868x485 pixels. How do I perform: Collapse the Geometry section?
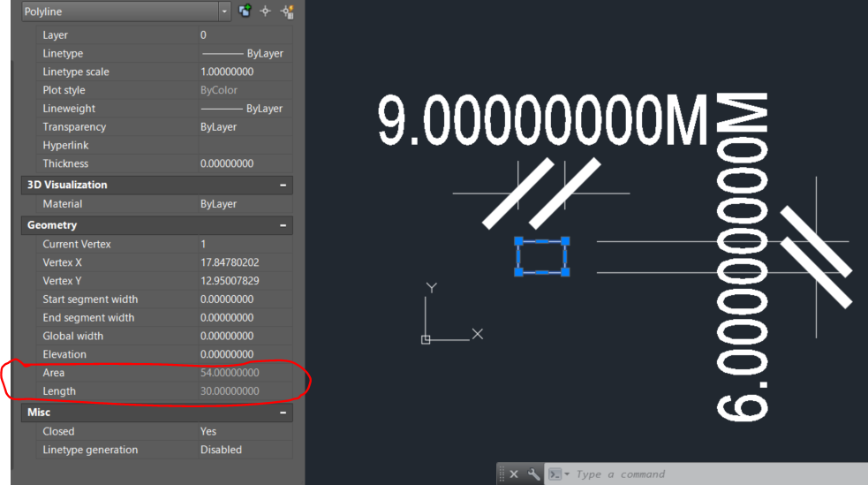283,225
